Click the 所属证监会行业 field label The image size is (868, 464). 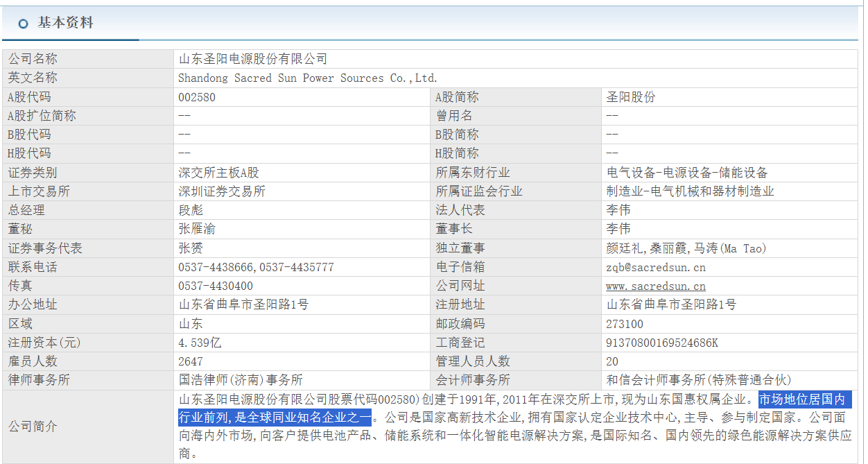479,191
